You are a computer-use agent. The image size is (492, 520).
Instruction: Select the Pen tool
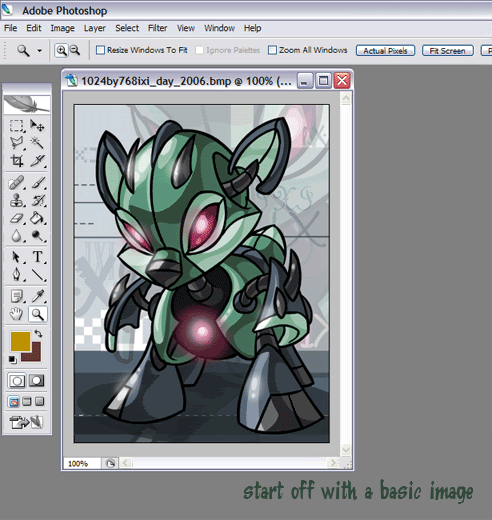pos(16,275)
